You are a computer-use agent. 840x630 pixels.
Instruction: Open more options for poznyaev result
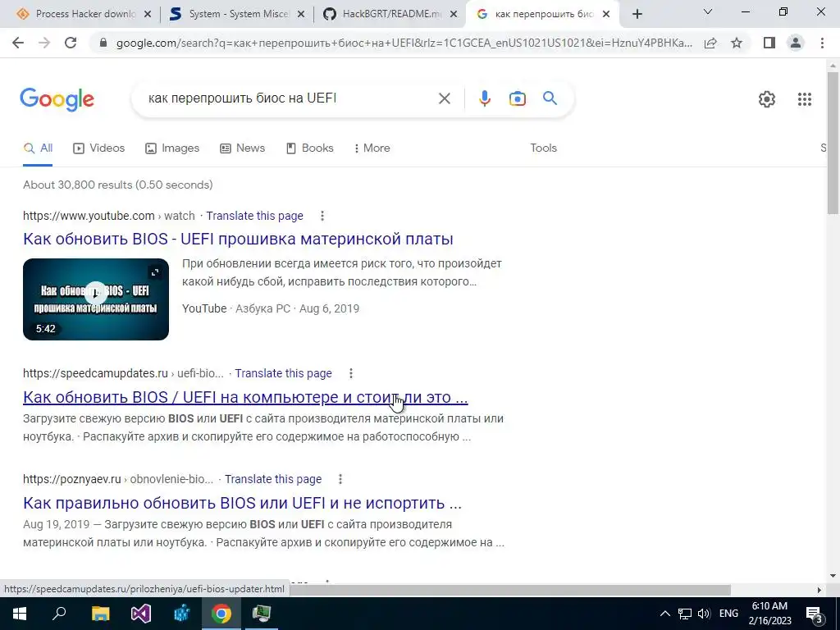tap(340, 479)
